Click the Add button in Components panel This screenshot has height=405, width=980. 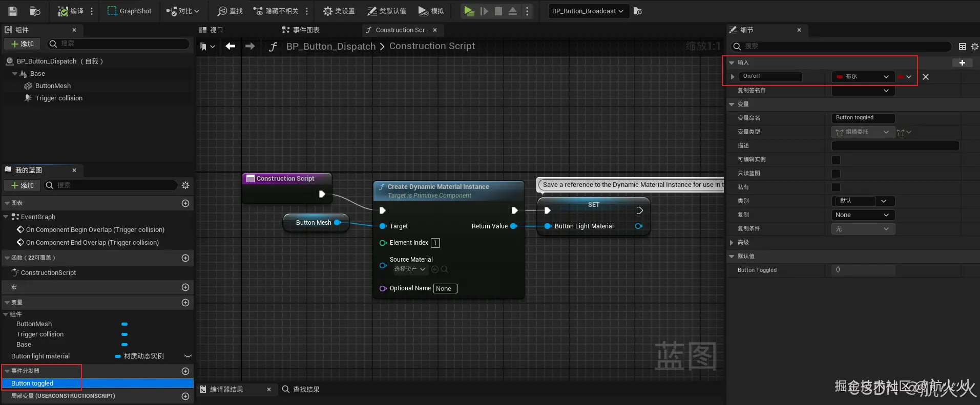23,44
